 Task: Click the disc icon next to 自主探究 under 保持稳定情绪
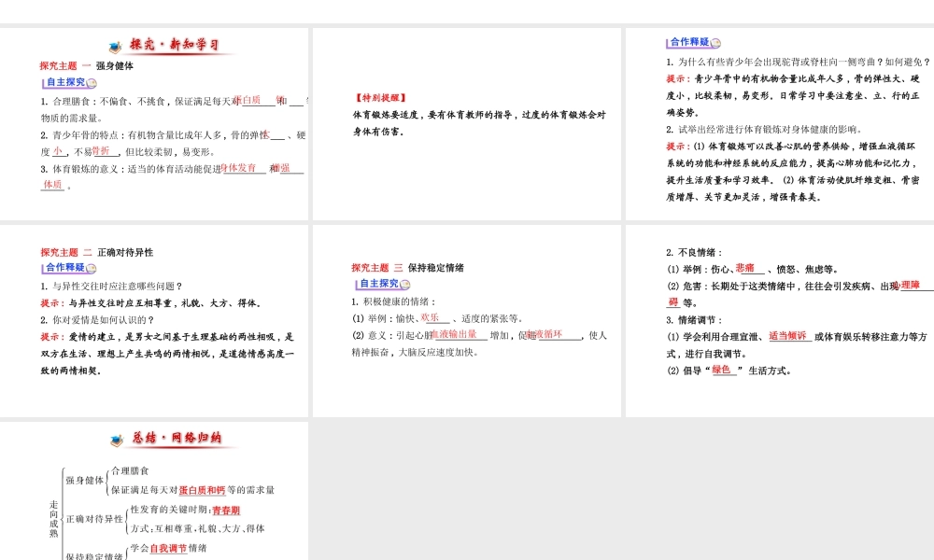click(x=405, y=285)
